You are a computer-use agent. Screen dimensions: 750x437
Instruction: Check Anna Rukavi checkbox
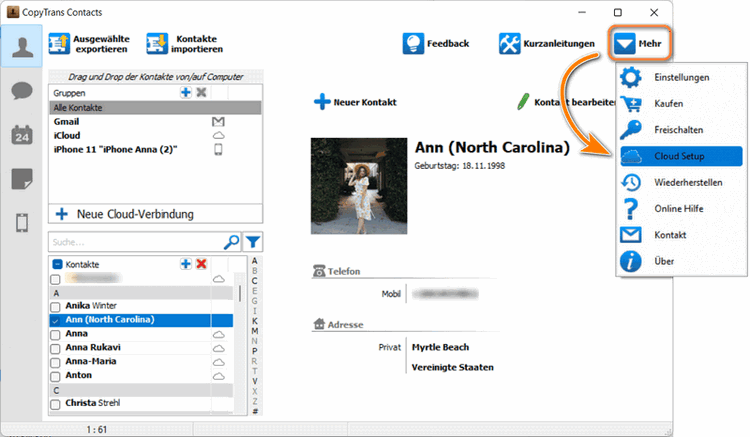[55, 349]
